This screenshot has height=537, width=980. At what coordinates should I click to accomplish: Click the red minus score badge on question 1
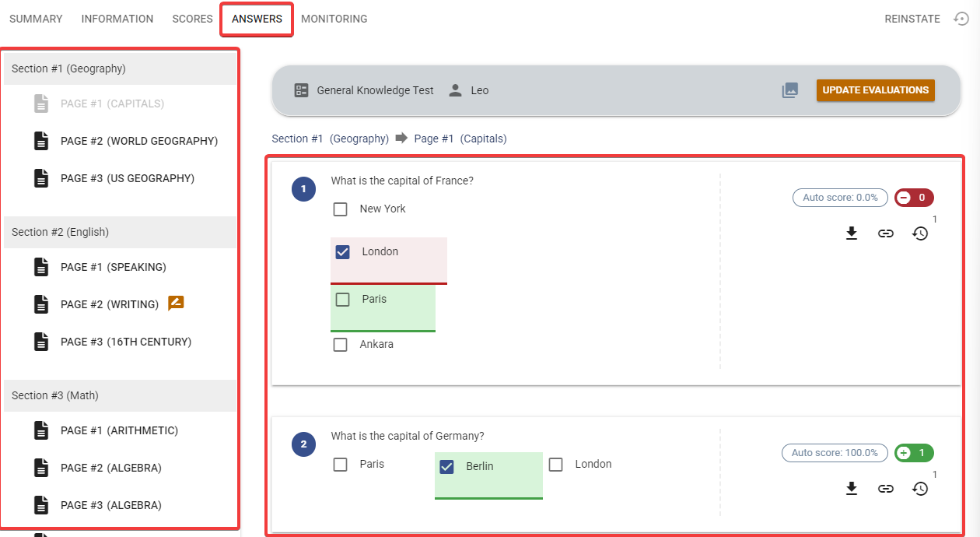pyautogui.click(x=914, y=198)
